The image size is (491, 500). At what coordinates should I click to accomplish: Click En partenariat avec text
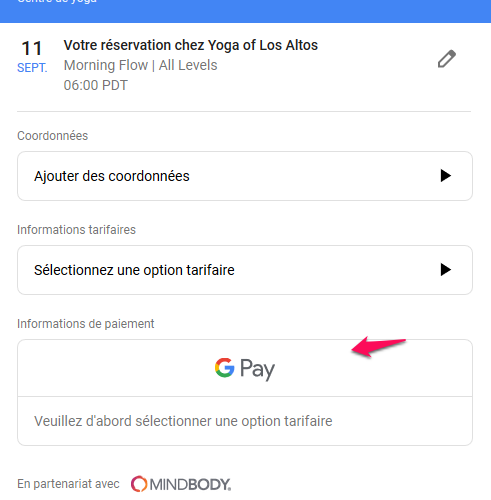point(68,484)
